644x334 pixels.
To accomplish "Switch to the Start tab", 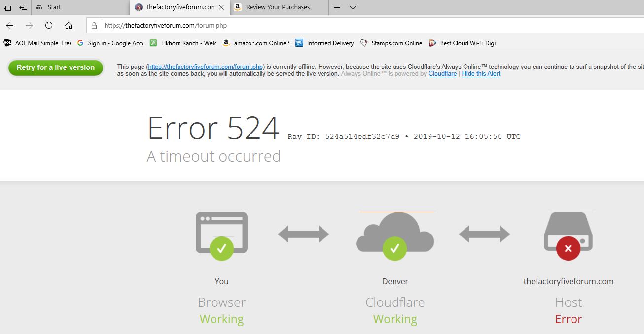I will pos(80,7).
